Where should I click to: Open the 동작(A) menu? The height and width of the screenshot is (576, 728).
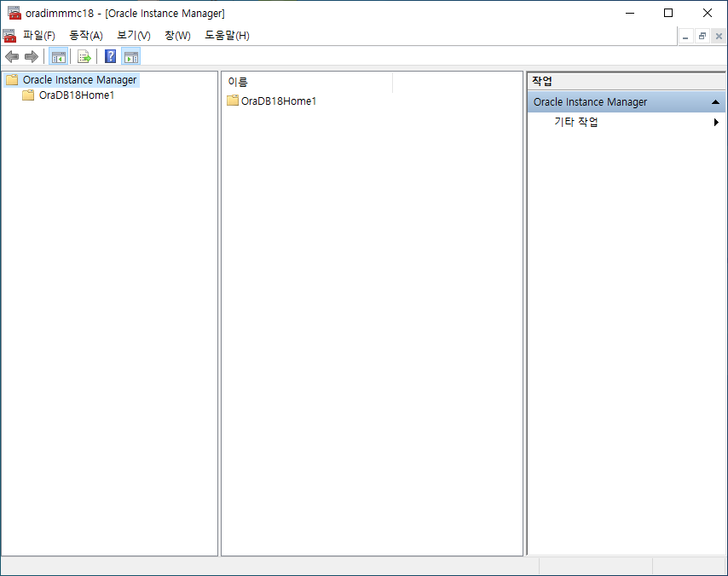tap(86, 36)
